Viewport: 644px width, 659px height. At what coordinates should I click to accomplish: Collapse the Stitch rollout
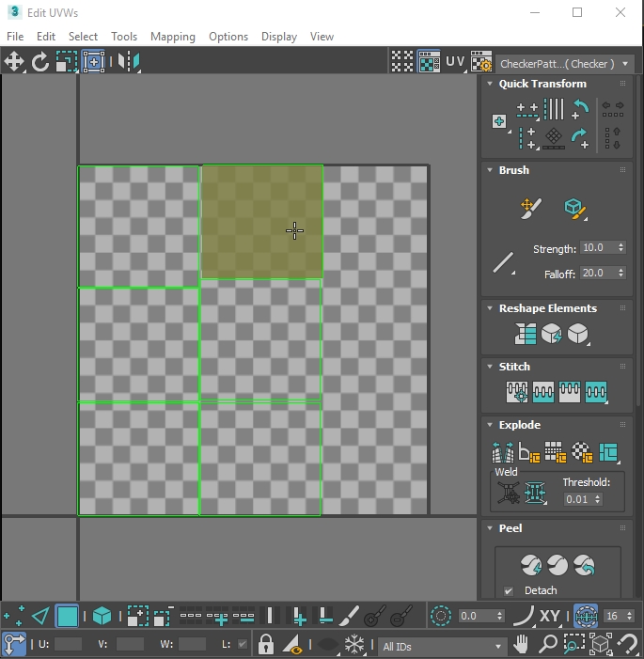(x=490, y=367)
